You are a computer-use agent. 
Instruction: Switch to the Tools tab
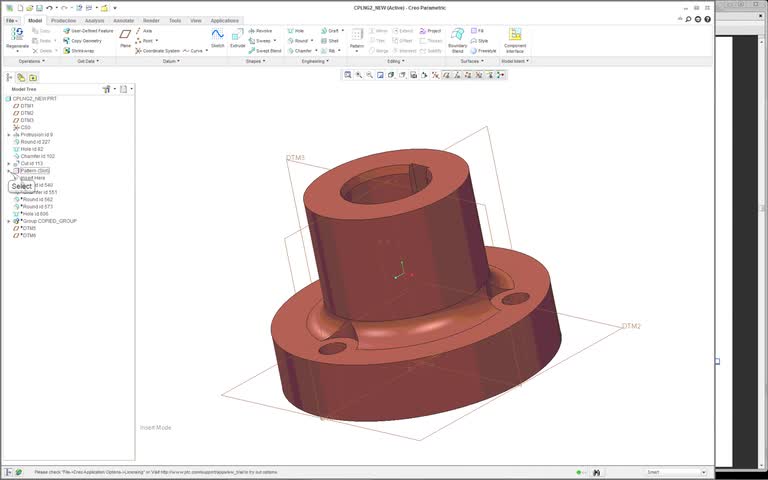point(175,21)
